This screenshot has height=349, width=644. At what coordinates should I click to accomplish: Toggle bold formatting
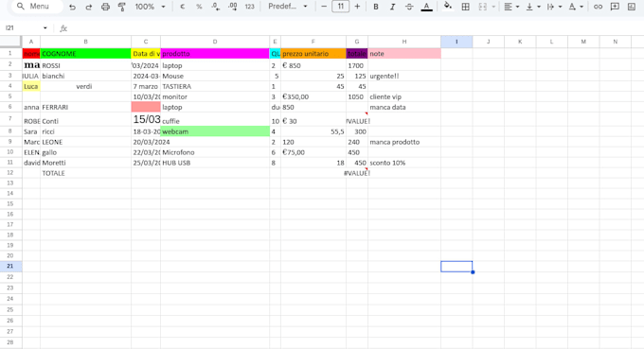376,7
